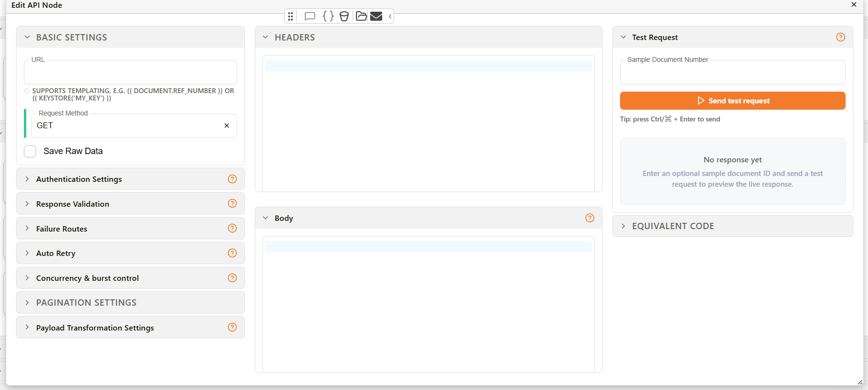Open help icon for Body section
This screenshot has height=390, width=868.
(590, 218)
